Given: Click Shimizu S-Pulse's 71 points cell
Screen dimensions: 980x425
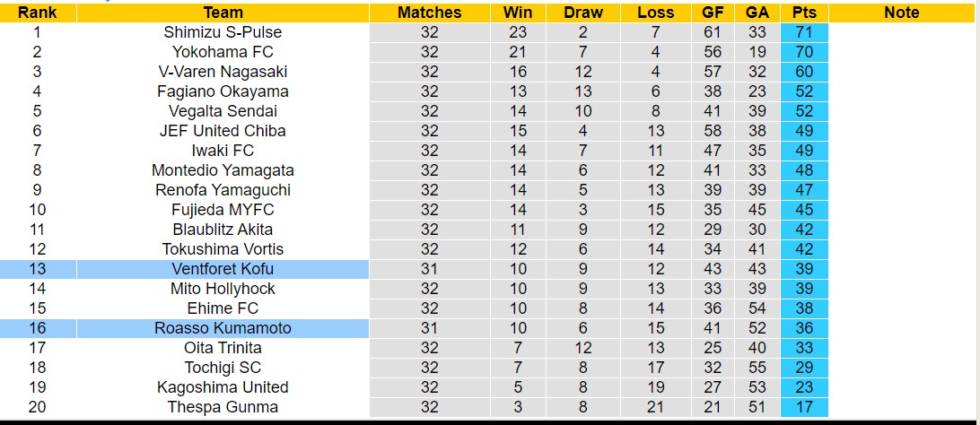Looking at the screenshot, I should tap(804, 32).
